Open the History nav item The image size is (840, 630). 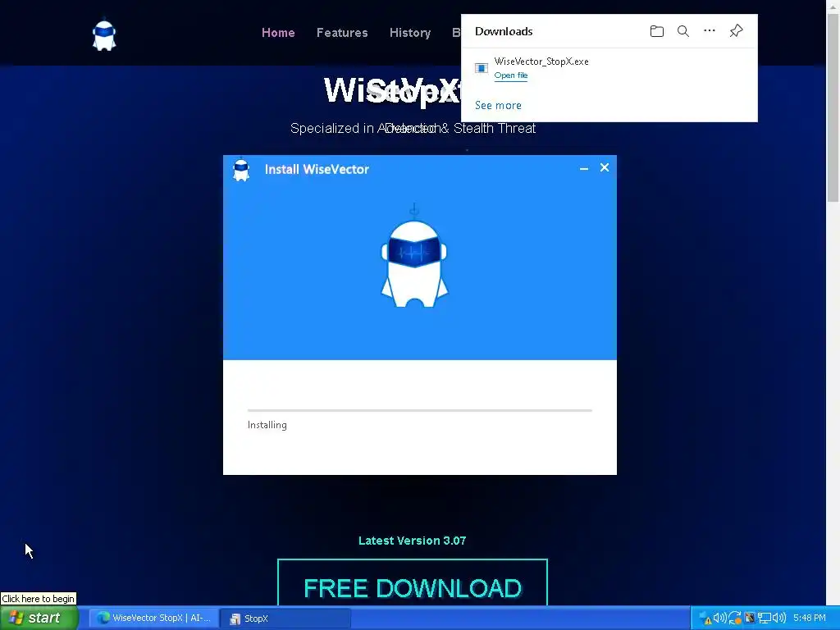[x=410, y=33]
